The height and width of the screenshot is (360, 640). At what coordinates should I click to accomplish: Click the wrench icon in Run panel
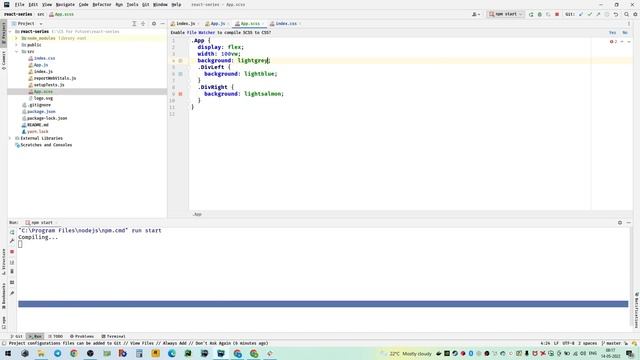(12, 241)
